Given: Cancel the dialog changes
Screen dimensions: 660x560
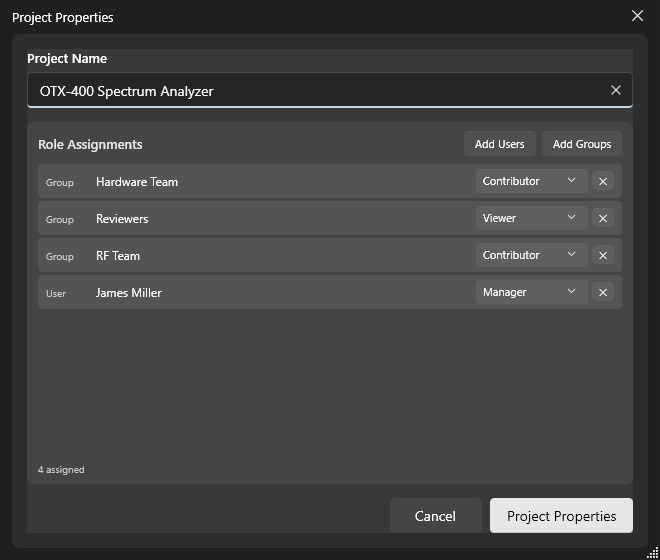Looking at the screenshot, I should coord(435,516).
